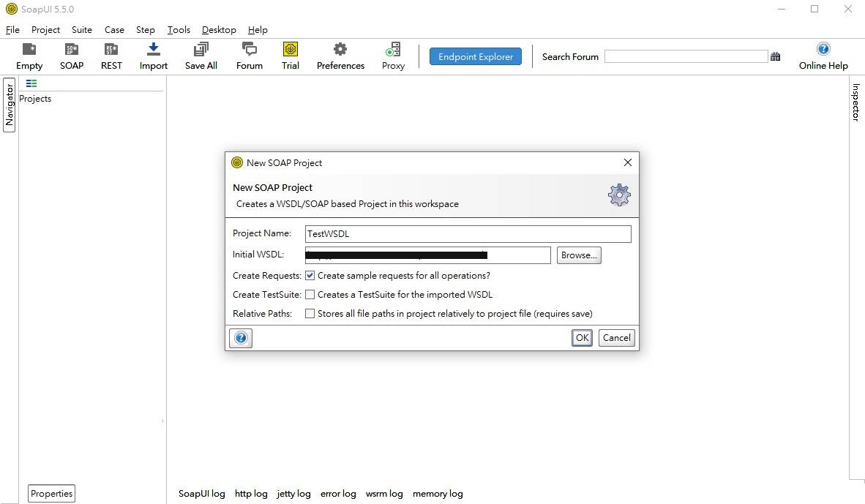Open the Project menu
Screen dimensions: 865x504
point(45,30)
